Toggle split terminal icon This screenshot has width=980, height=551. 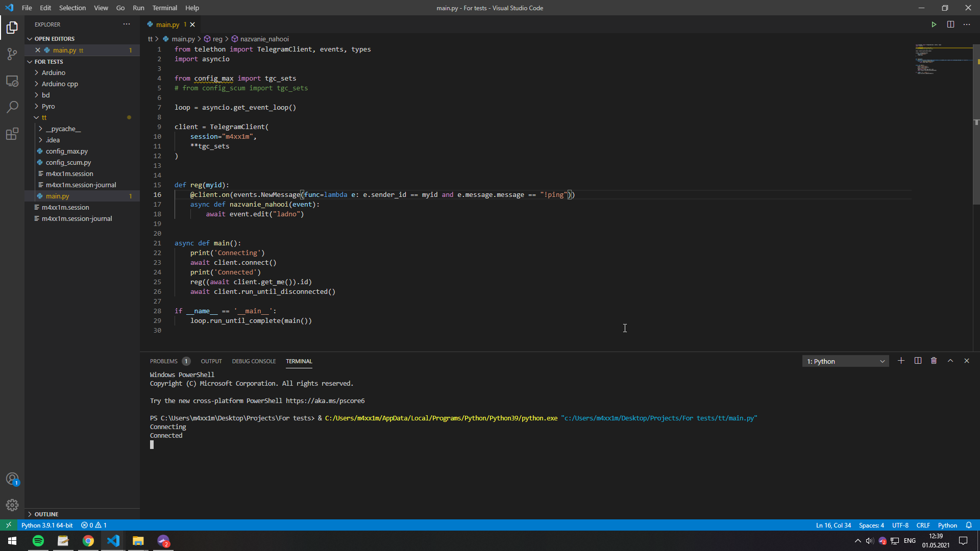point(918,361)
